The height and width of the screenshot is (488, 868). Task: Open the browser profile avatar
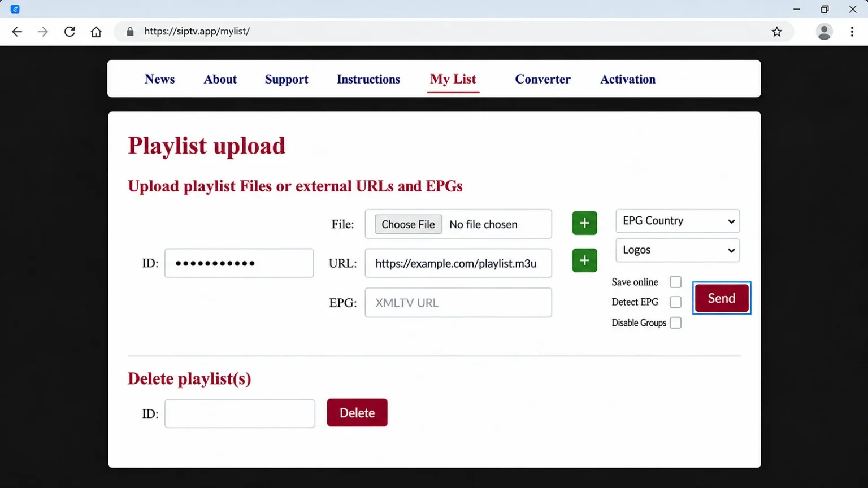coord(824,32)
